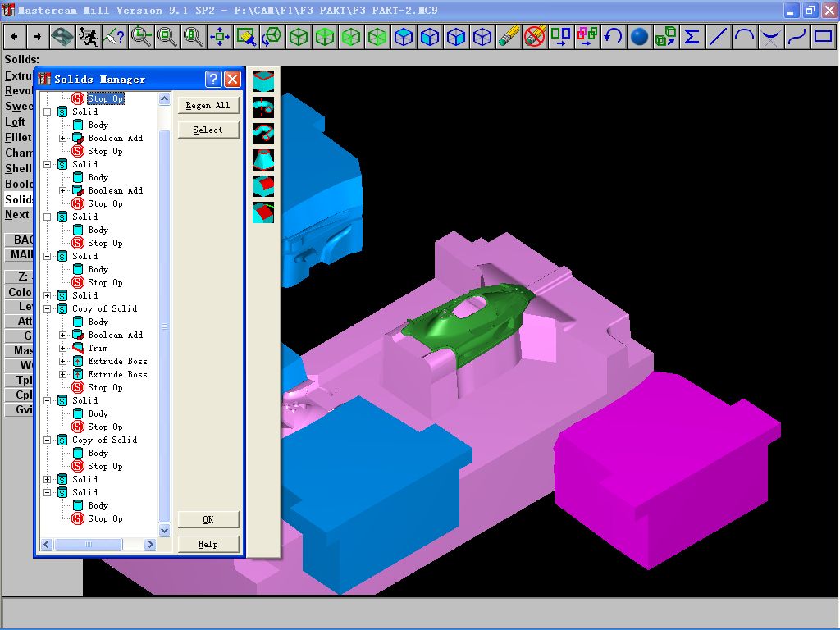The height and width of the screenshot is (630, 840).
Task: Click the Extrude solid icon beside Solids Manager
Action: tap(263, 81)
